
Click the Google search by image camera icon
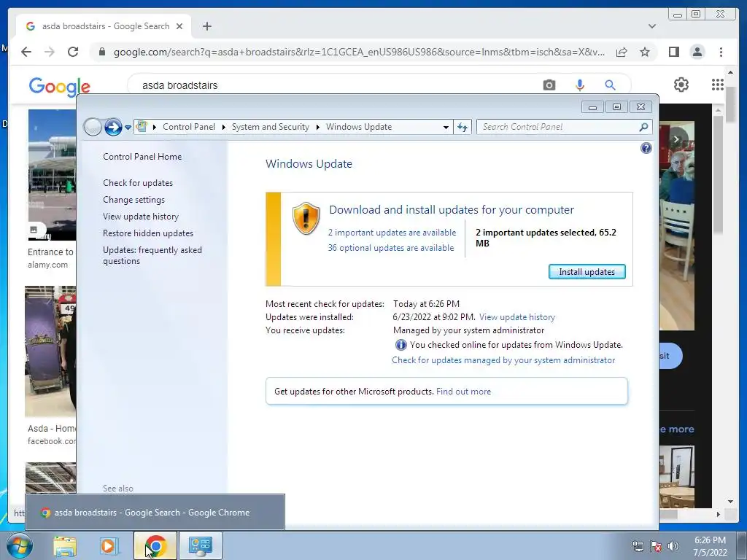coord(549,85)
